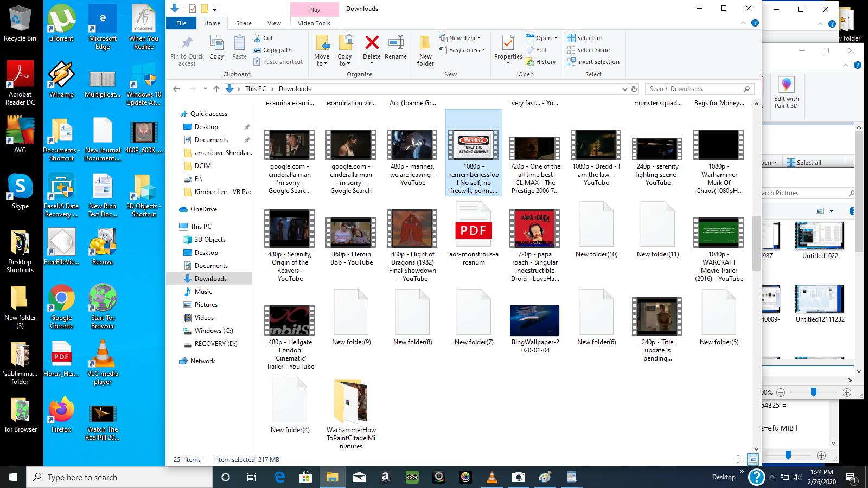Image resolution: width=868 pixels, height=488 pixels.
Task: Go up one folder level arrow
Action: [216, 89]
